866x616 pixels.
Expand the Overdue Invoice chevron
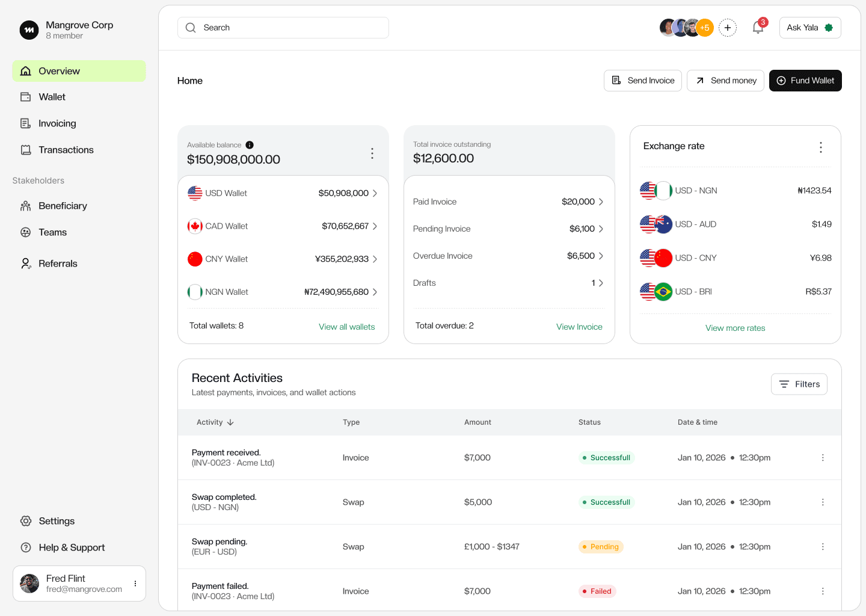tap(601, 256)
